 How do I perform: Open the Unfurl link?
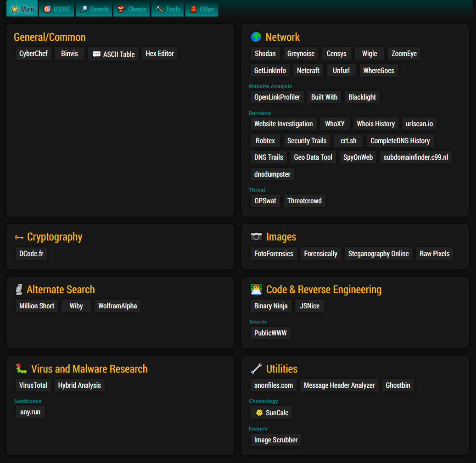tap(341, 71)
